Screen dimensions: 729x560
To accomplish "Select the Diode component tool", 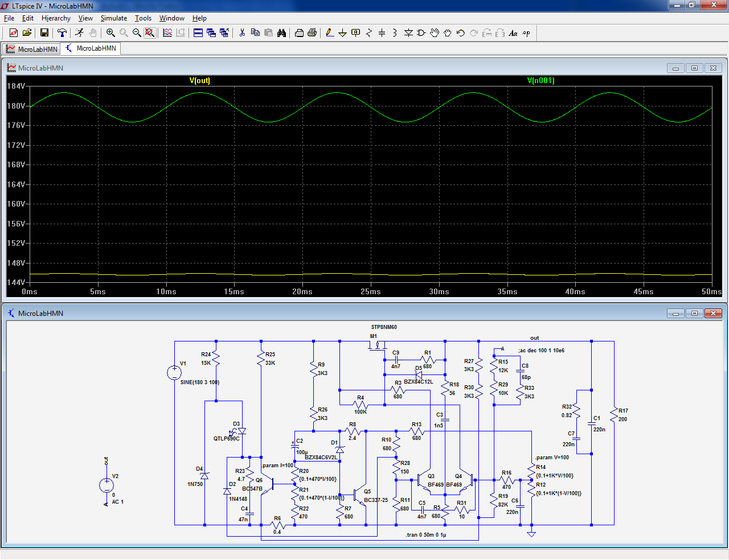I will pos(408,33).
